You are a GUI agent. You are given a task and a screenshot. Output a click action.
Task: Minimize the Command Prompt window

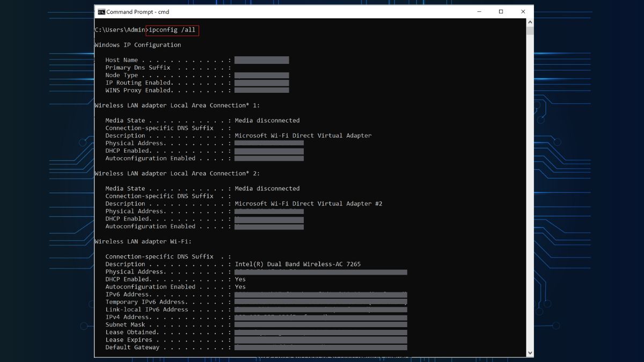(x=478, y=12)
